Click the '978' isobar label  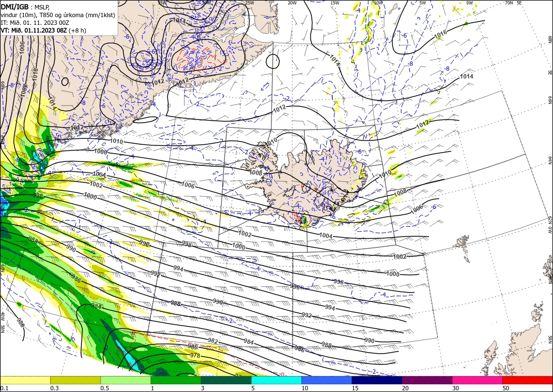pos(195,356)
